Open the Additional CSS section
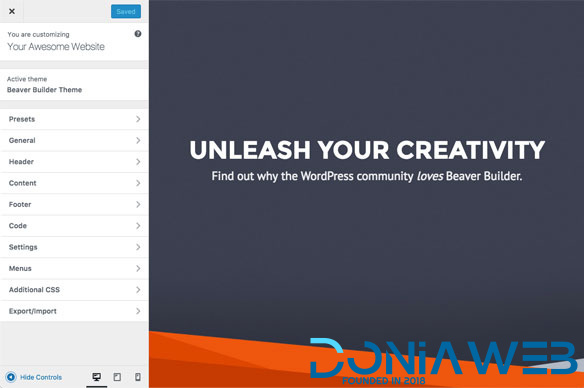584x388 pixels. pyautogui.click(x=74, y=290)
